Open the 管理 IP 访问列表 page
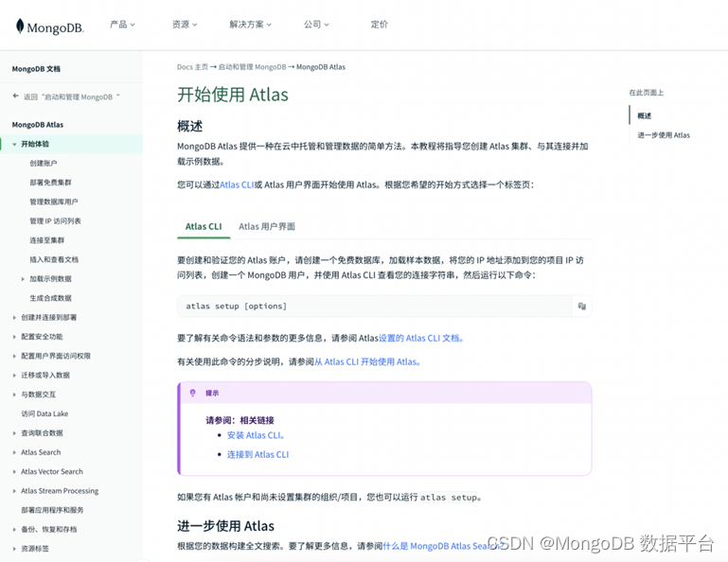 click(55, 220)
